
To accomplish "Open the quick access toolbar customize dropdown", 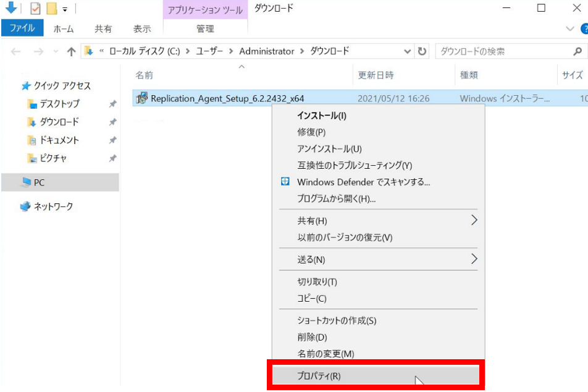I will [x=65, y=9].
